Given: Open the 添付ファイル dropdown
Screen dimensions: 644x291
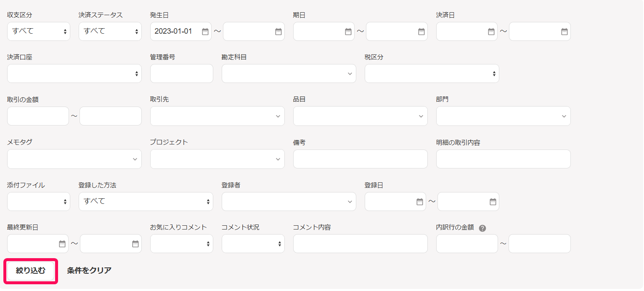Looking at the screenshot, I should click(39, 202).
